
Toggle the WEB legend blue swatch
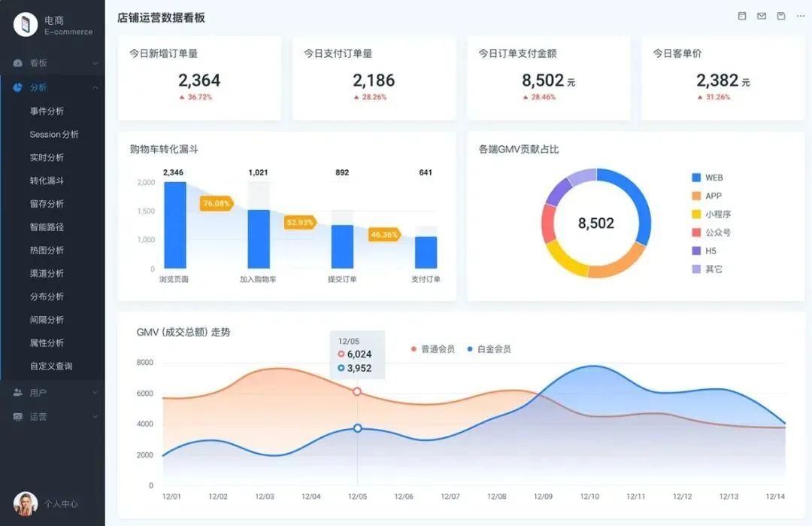click(696, 178)
